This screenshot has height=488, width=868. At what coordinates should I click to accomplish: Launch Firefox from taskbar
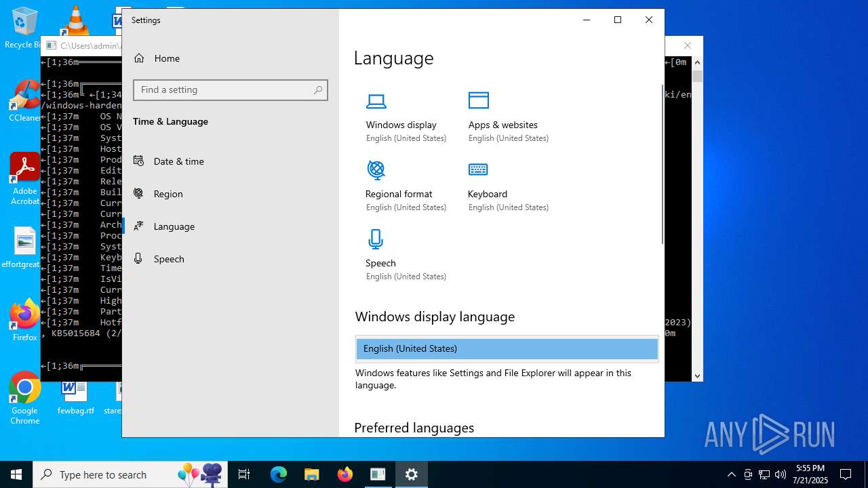click(x=345, y=474)
